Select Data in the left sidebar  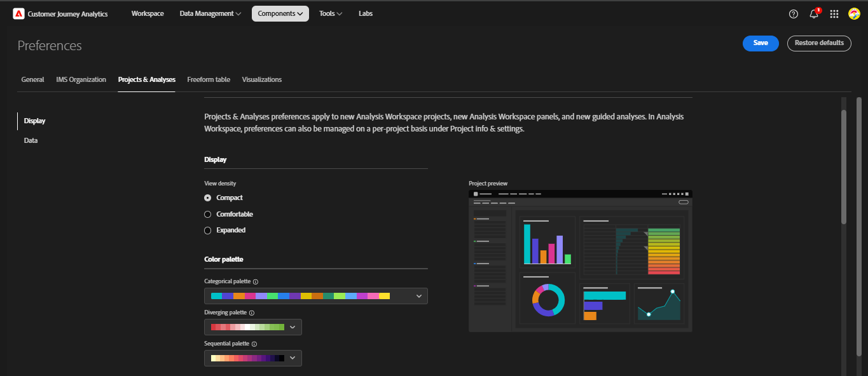(x=31, y=140)
